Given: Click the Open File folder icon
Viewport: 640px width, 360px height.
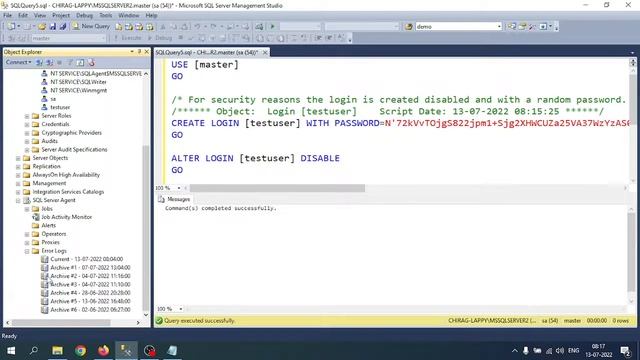Looking at the screenshot, I should (42, 27).
